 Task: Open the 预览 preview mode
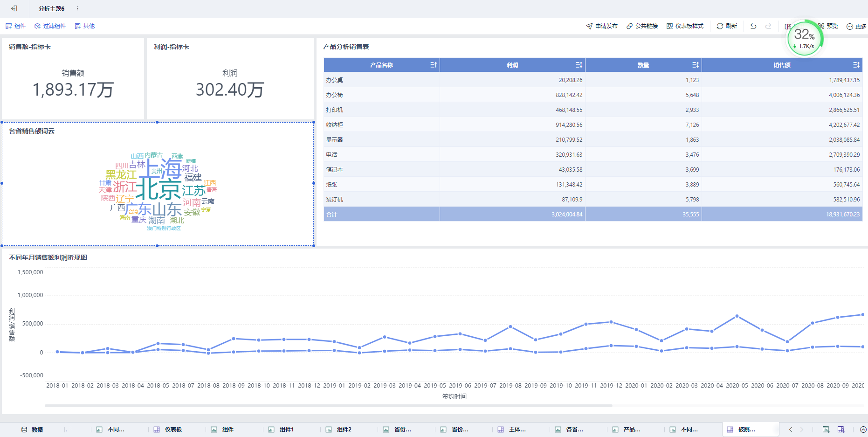(x=828, y=26)
